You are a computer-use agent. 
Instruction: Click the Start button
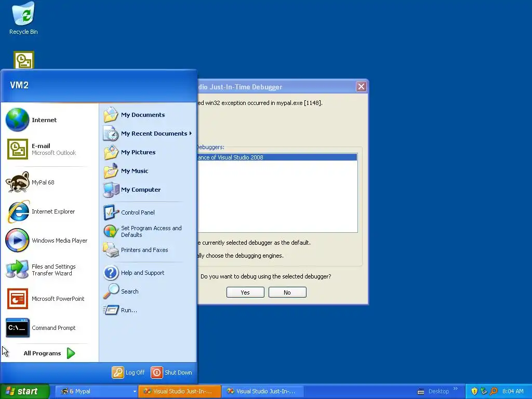[25, 391]
